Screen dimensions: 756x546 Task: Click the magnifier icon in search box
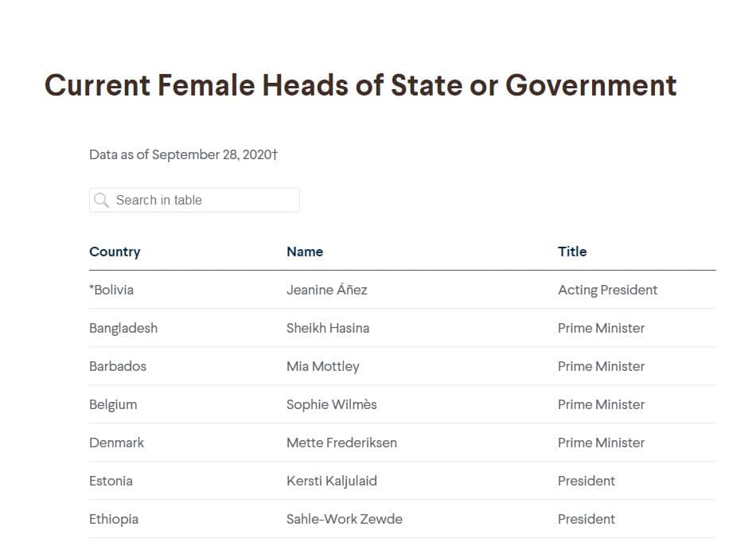pyautogui.click(x=101, y=201)
